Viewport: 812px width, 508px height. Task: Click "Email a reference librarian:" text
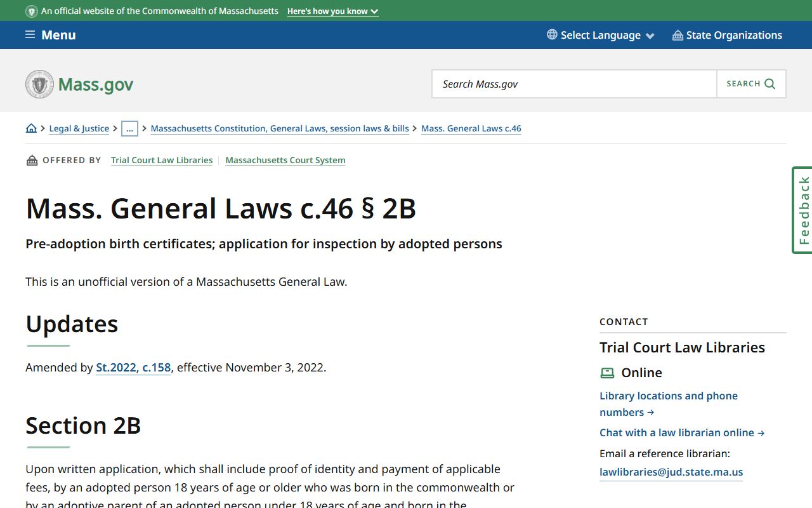665,453
